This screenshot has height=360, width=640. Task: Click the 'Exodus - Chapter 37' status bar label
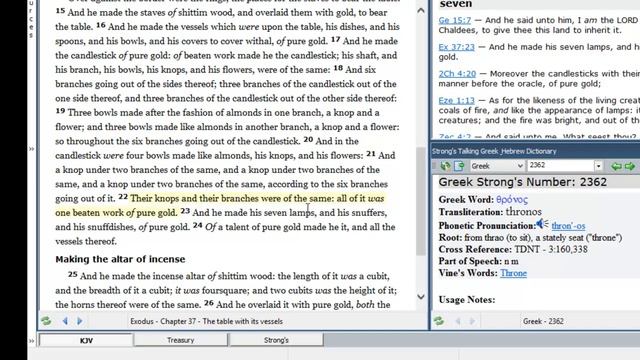pos(206,321)
